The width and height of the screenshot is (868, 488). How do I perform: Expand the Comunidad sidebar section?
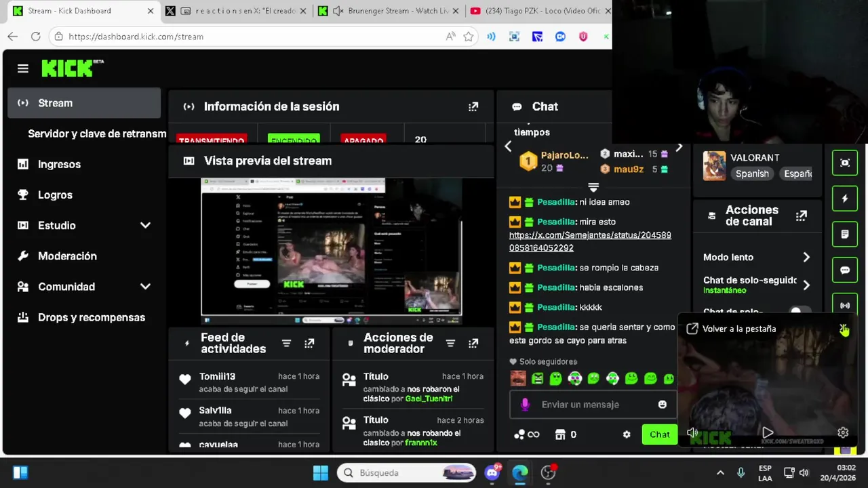point(145,287)
